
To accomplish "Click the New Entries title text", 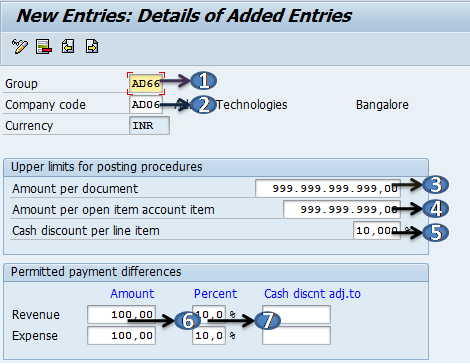I will coord(184,16).
